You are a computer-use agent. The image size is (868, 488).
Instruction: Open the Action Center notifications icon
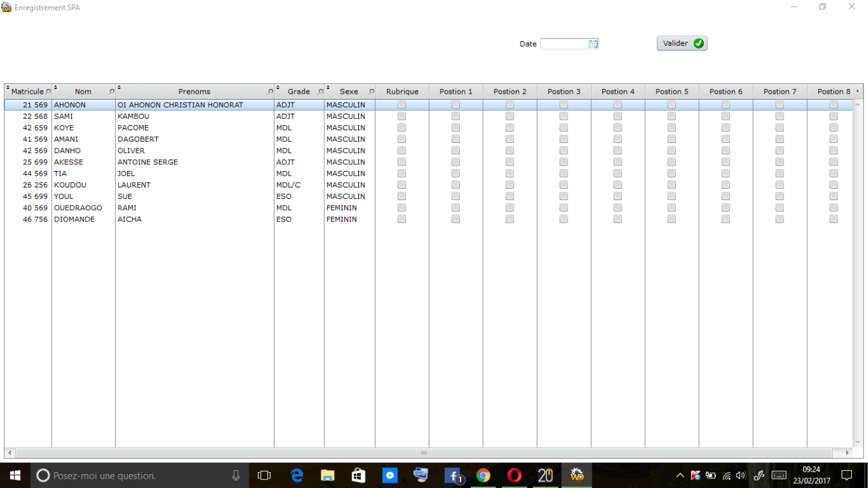[847, 475]
